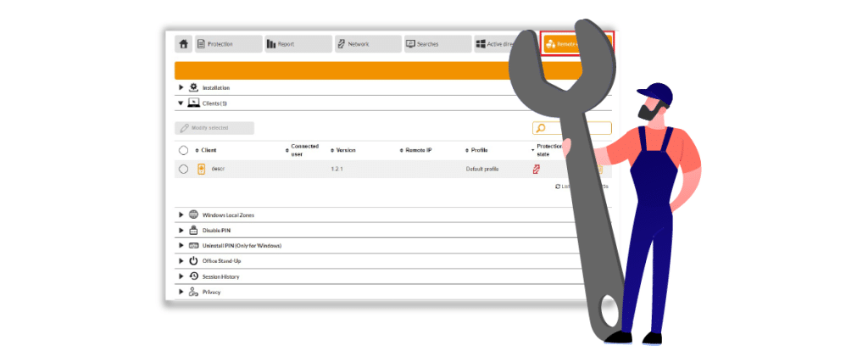Click the Modify selected button
868x362 pixels.
[x=214, y=128]
